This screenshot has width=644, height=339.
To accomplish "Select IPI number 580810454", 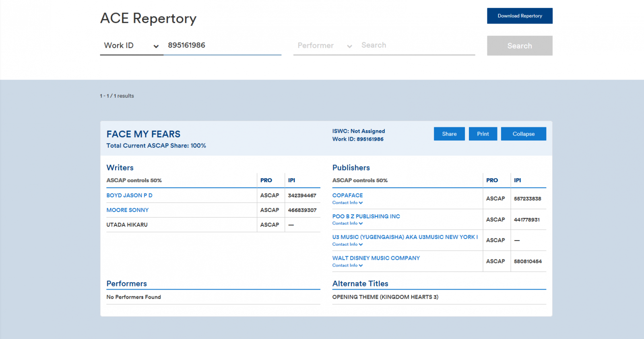I will pos(528,261).
